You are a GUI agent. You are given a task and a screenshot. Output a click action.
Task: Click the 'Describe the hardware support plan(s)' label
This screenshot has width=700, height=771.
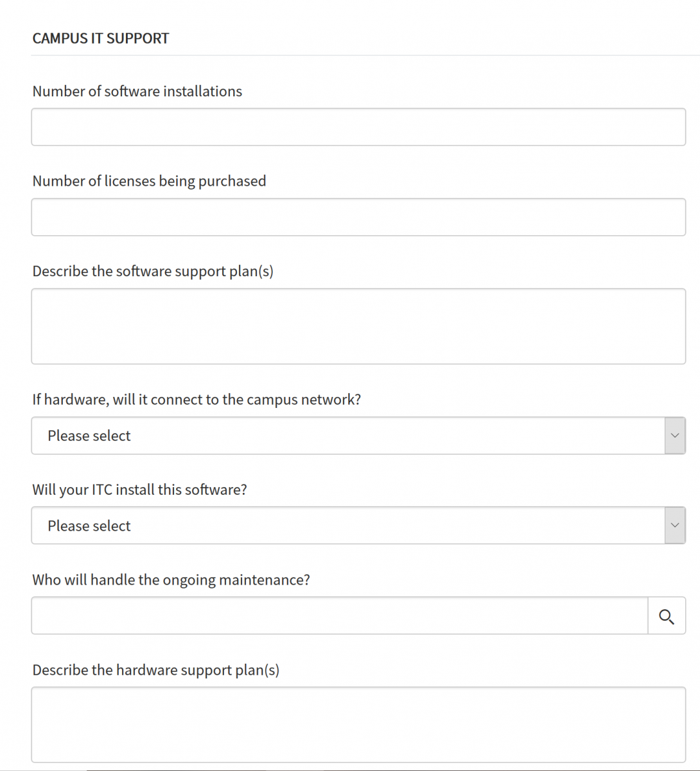pos(156,670)
